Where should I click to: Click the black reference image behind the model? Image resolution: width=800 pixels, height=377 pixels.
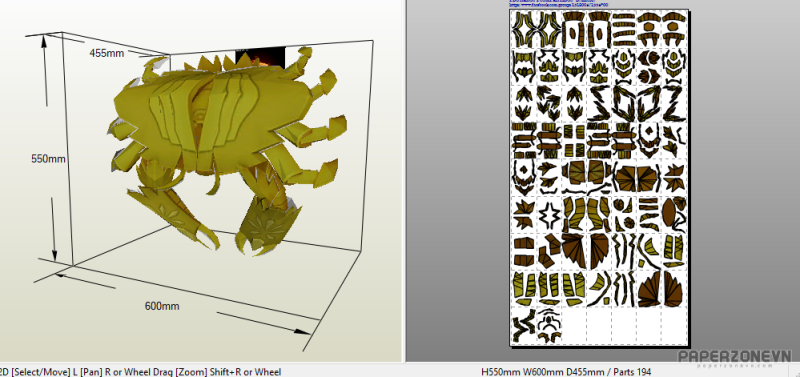click(260, 57)
